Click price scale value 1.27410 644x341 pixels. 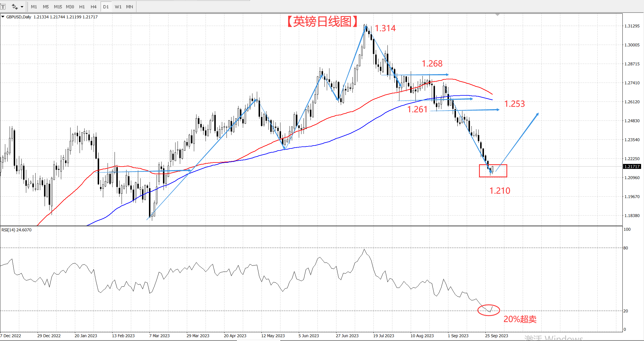point(632,83)
